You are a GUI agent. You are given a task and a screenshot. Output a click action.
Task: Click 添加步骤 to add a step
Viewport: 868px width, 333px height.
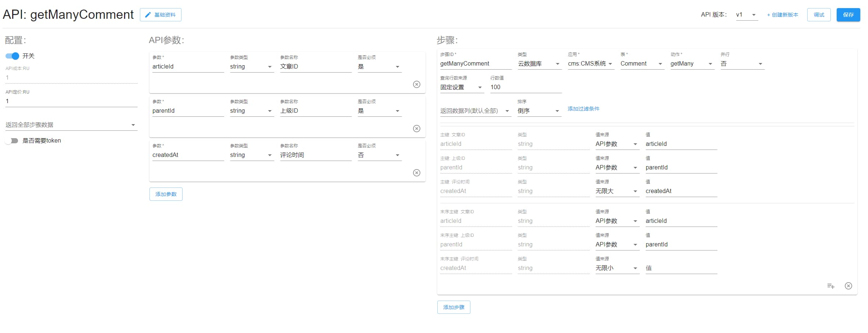tap(454, 307)
